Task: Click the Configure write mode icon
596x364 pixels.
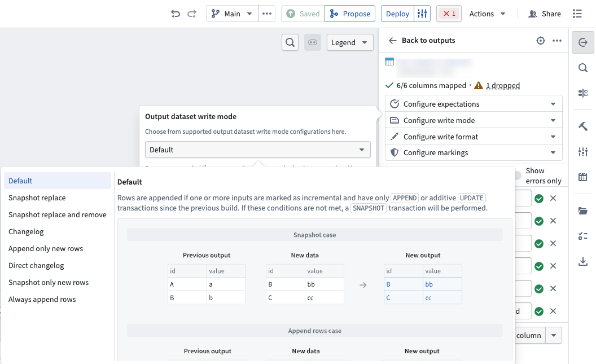Action: pos(395,120)
